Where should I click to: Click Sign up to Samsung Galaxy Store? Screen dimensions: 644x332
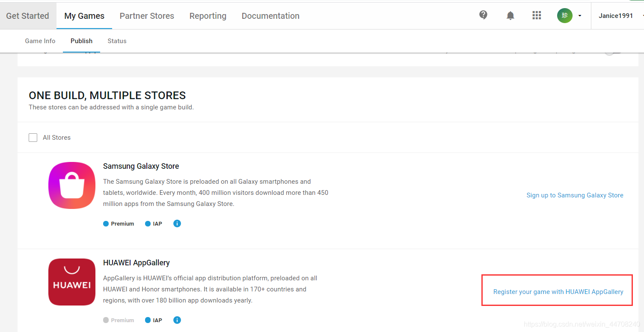tap(575, 195)
